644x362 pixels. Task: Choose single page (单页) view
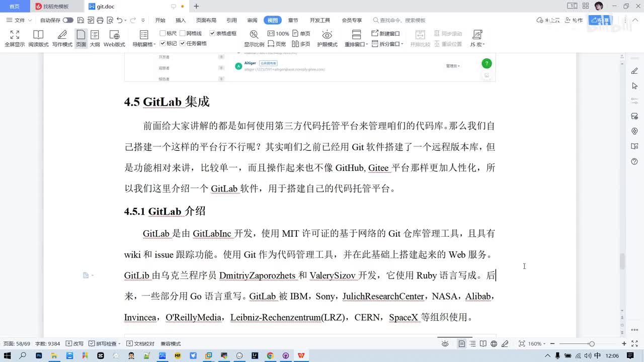pos(301,34)
